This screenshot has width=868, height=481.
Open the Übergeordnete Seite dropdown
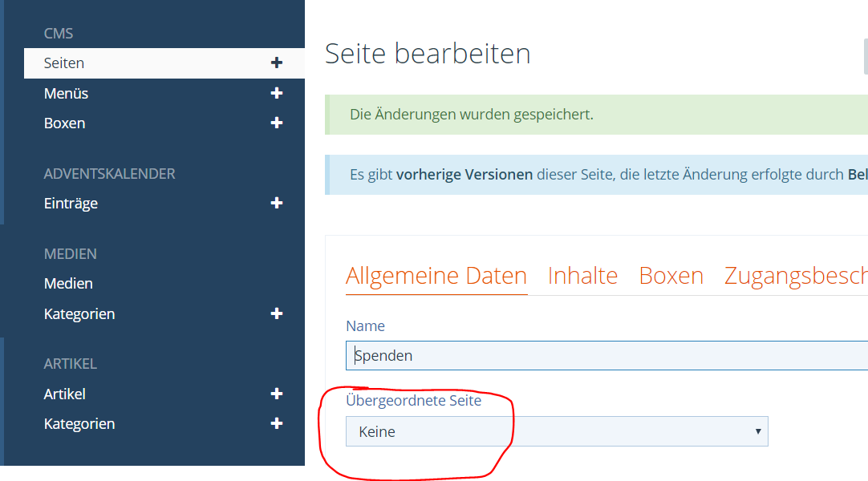point(556,431)
